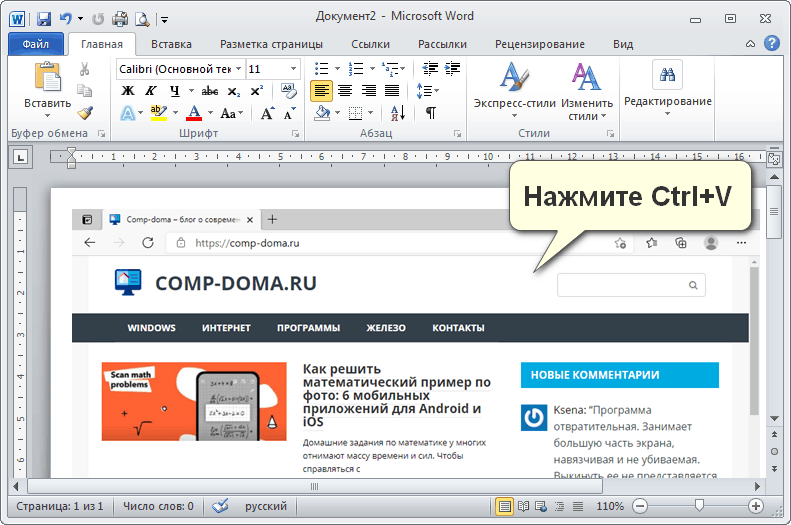791x525 pixels.
Task: Click the Cut scissors icon
Action: (x=85, y=69)
